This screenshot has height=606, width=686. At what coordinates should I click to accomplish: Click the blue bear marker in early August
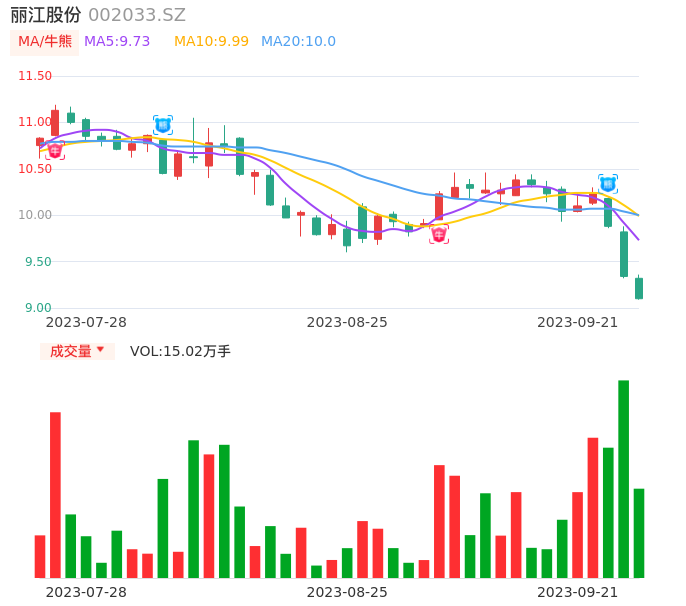pyautogui.click(x=162, y=125)
